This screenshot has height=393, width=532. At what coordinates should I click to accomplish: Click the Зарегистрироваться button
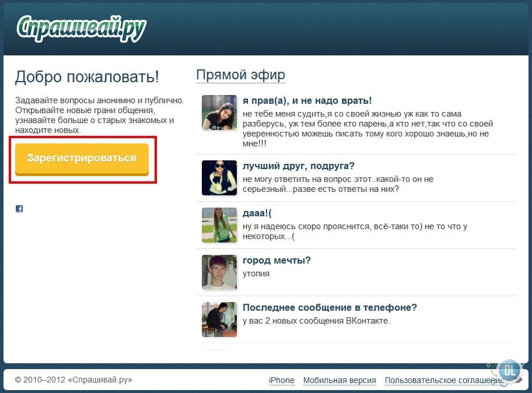tap(82, 159)
